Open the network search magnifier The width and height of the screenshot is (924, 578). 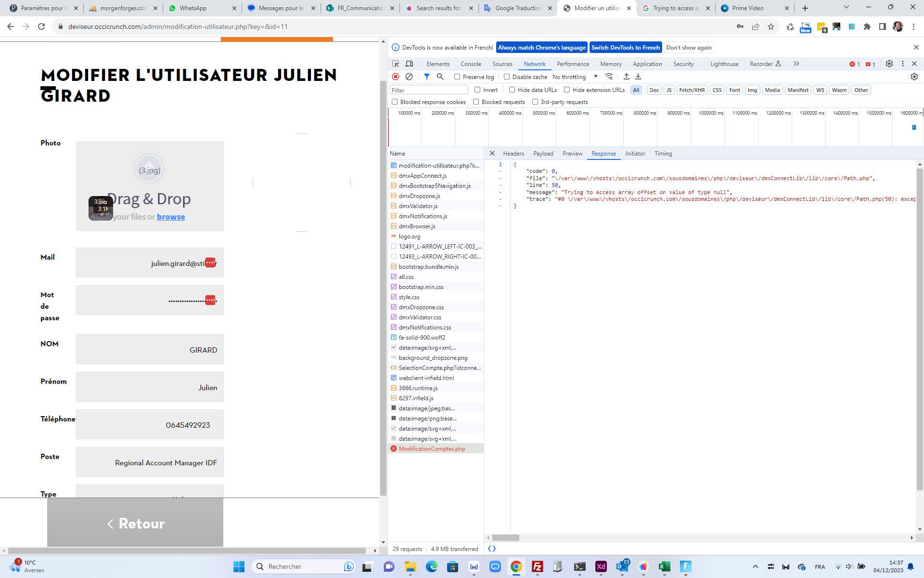[440, 77]
